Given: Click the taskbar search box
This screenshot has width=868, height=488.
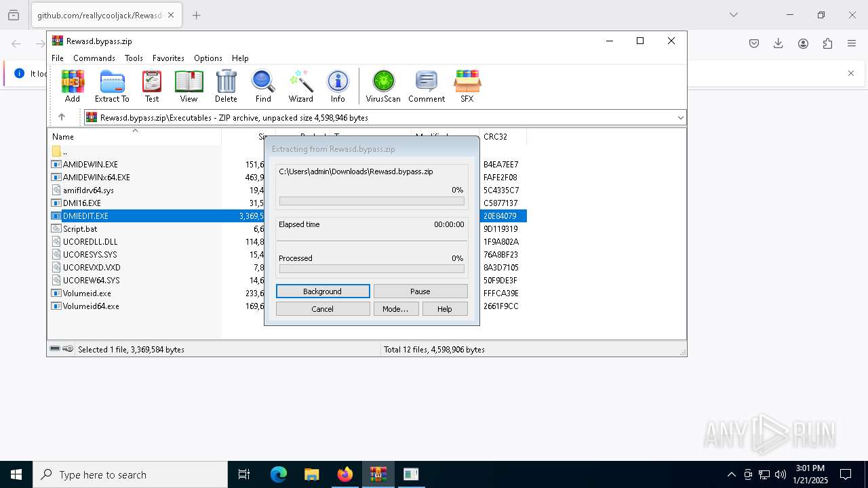Looking at the screenshot, I should (x=130, y=474).
